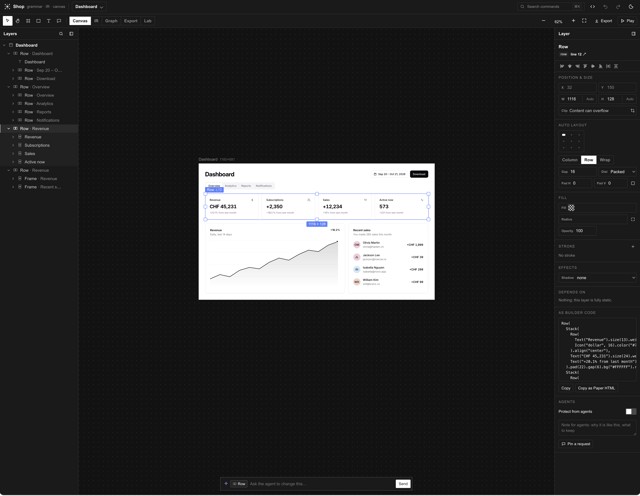Screen dimensions: 640x496
Task: Select the Column layout option
Action: [570, 160]
